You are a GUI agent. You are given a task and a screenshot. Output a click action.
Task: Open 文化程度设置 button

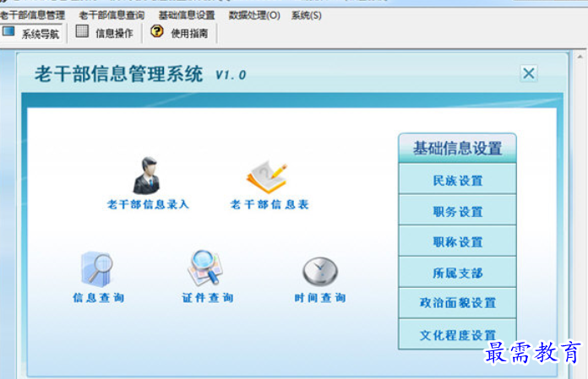tap(458, 334)
